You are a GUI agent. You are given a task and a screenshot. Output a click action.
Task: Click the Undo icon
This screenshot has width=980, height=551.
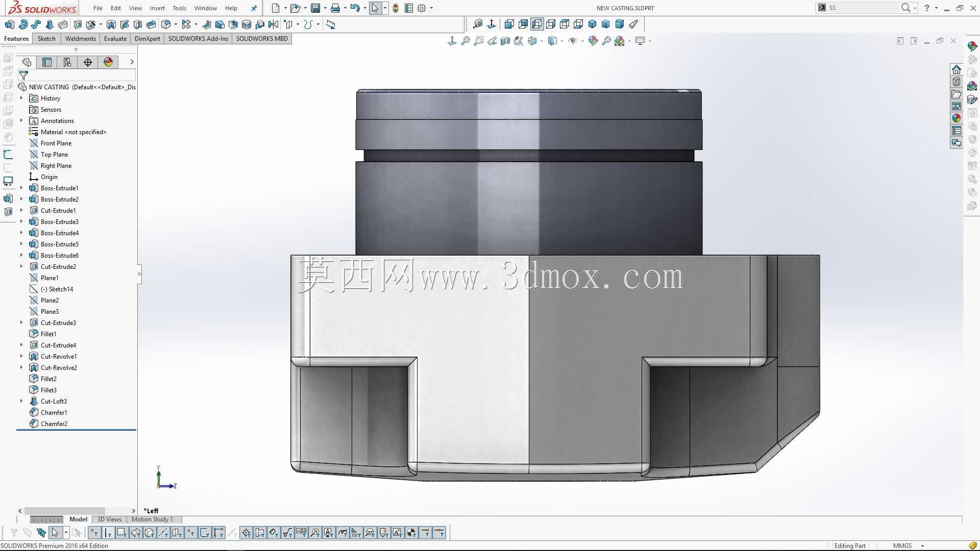pyautogui.click(x=355, y=8)
